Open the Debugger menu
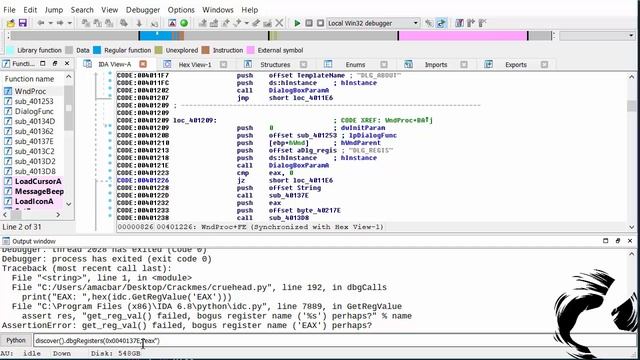Image resolution: width=640 pixels, height=360 pixels. click(x=143, y=10)
